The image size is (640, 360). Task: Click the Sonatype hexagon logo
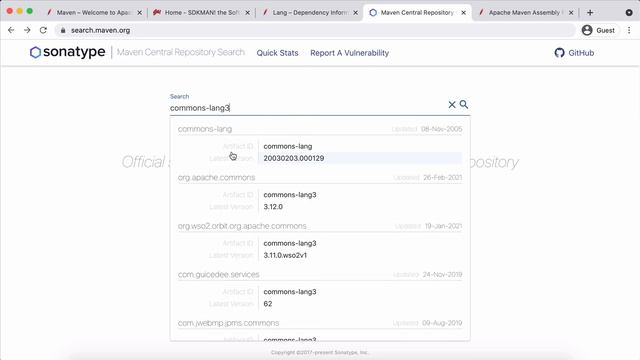click(36, 52)
